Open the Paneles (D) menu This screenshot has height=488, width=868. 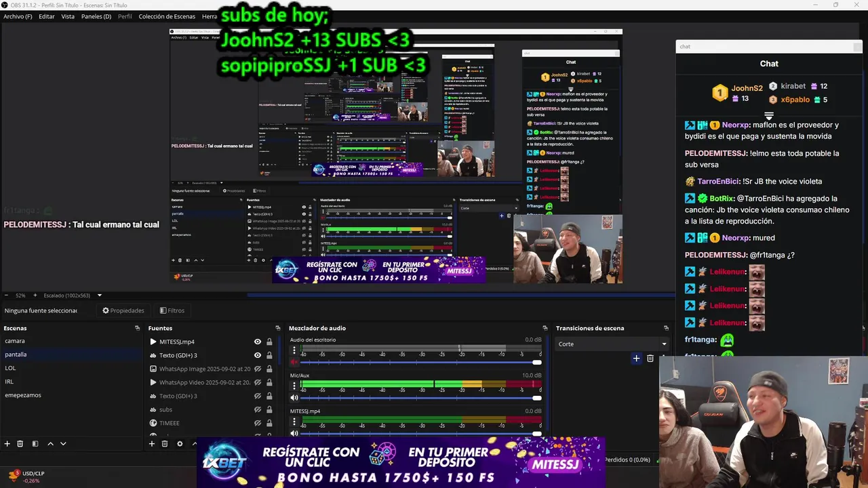click(x=96, y=16)
